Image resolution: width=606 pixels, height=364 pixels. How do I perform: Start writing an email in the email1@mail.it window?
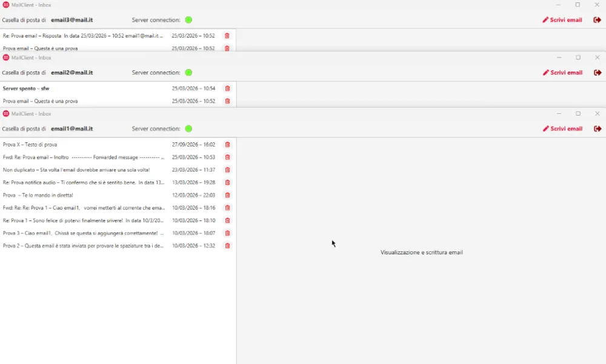pos(563,128)
